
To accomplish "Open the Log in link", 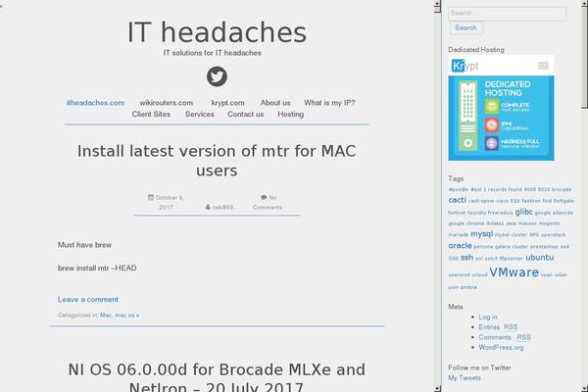I will coord(487,317).
